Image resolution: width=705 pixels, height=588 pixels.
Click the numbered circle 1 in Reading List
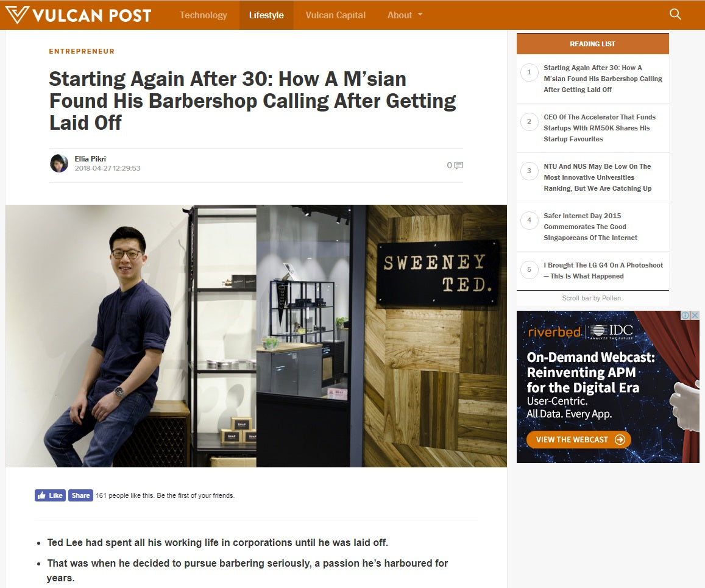[x=529, y=73]
